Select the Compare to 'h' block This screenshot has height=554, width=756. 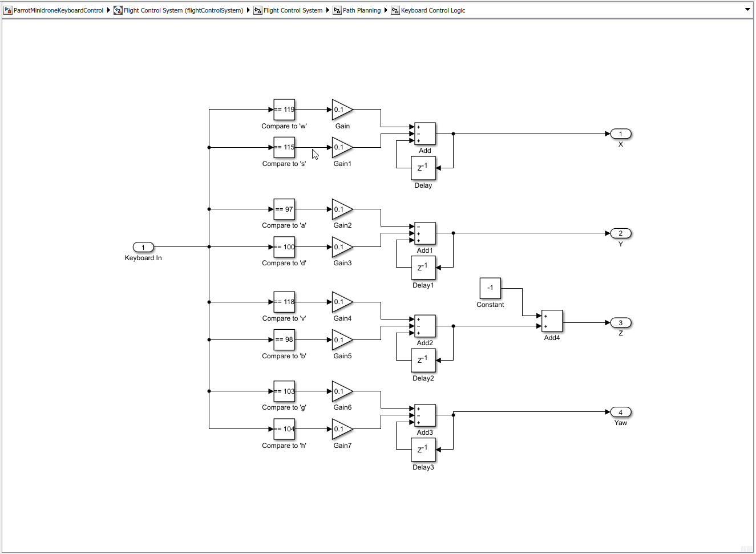tap(284, 429)
